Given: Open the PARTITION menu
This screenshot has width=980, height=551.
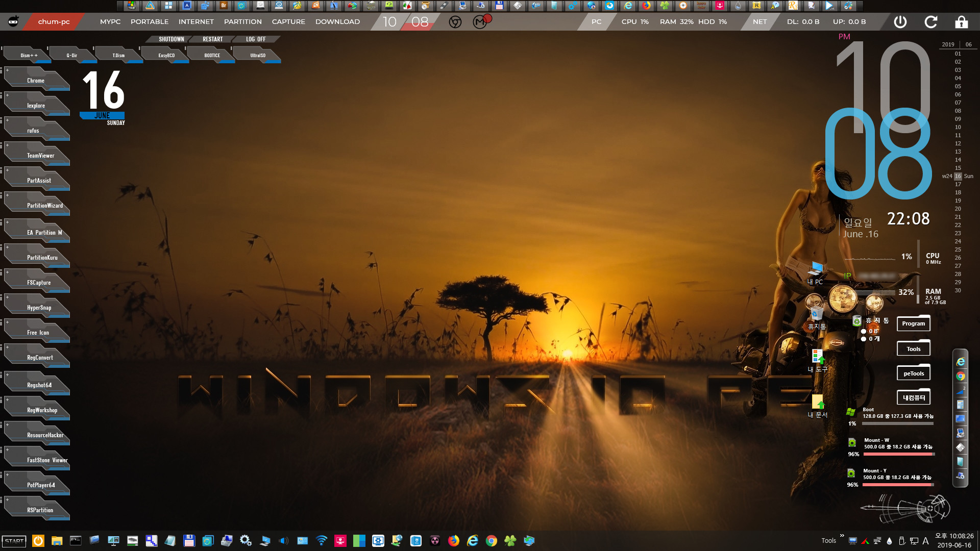Looking at the screenshot, I should click(x=243, y=21).
